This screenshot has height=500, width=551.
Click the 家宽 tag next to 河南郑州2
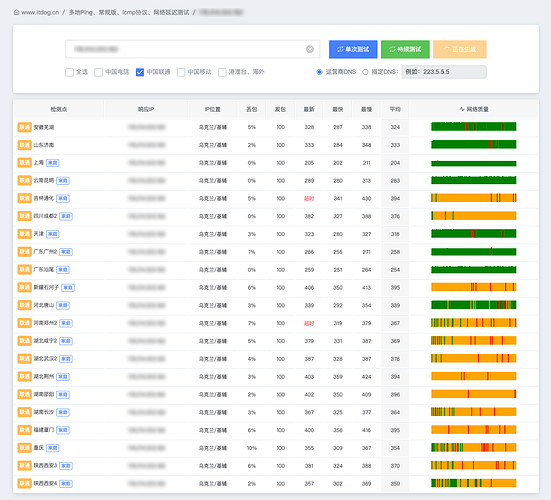coord(66,323)
